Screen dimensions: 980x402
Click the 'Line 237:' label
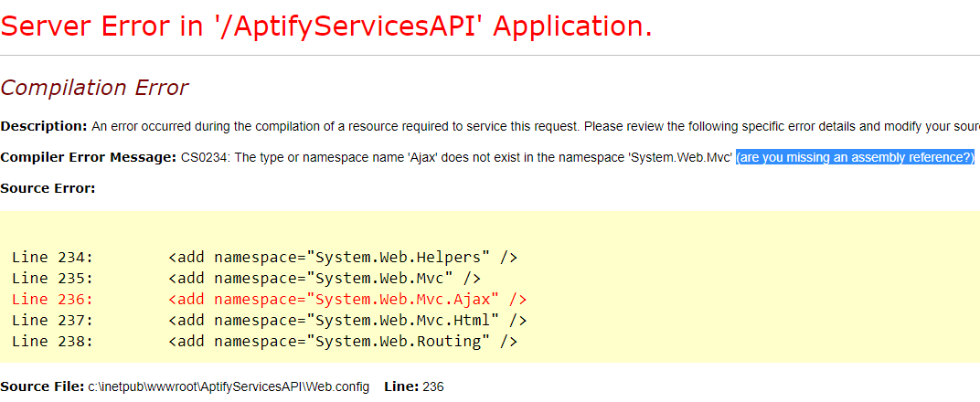(52, 321)
